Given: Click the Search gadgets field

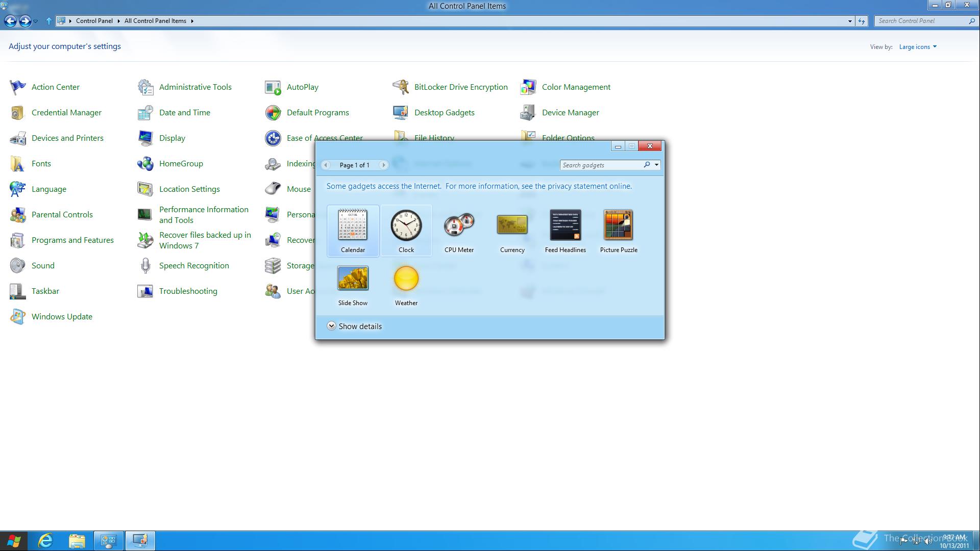Looking at the screenshot, I should coord(601,165).
